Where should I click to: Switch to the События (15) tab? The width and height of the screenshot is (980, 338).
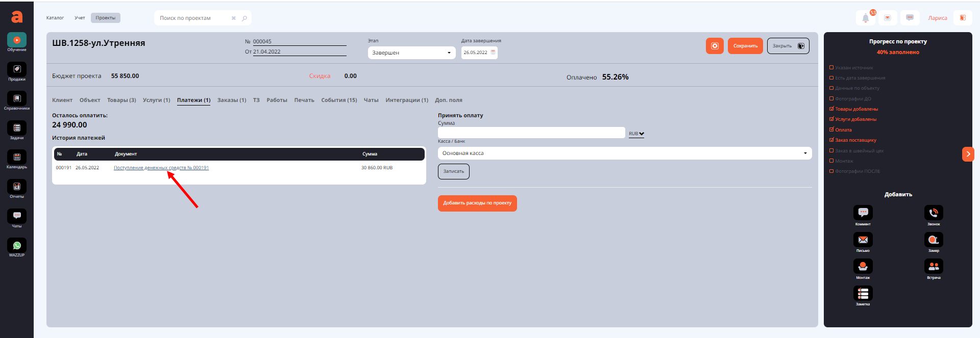point(339,100)
